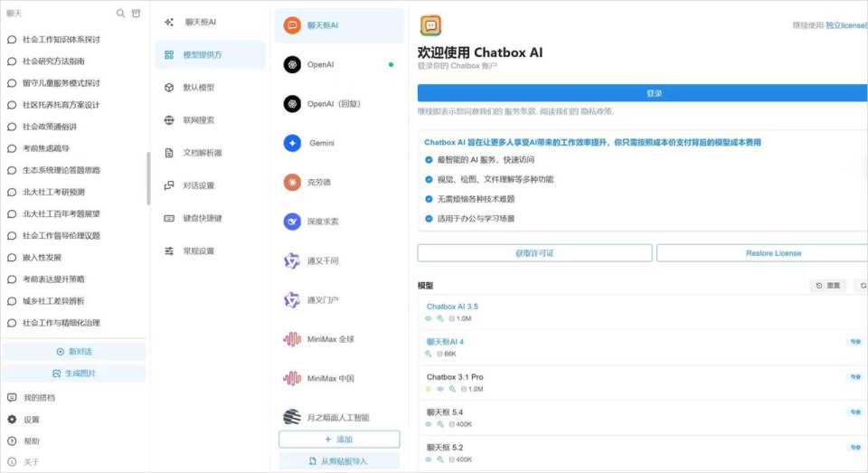The image size is (868, 473).
Task: Click 从剪贴板导入 button
Action: click(x=339, y=461)
